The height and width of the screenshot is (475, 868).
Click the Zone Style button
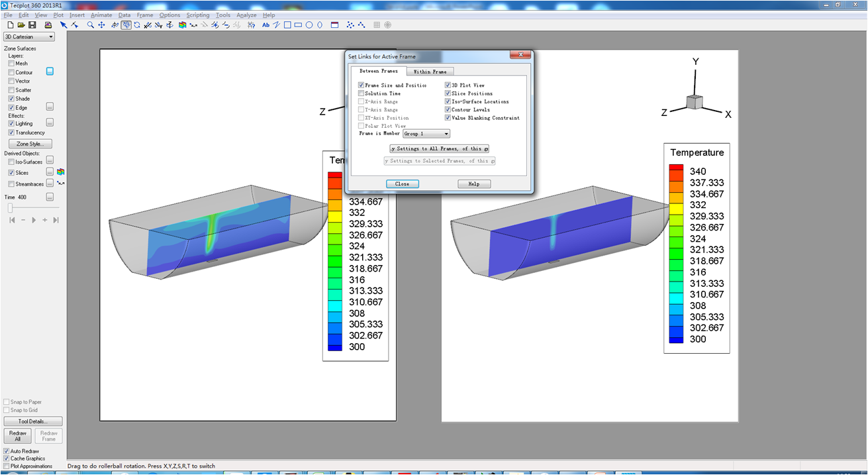30,144
